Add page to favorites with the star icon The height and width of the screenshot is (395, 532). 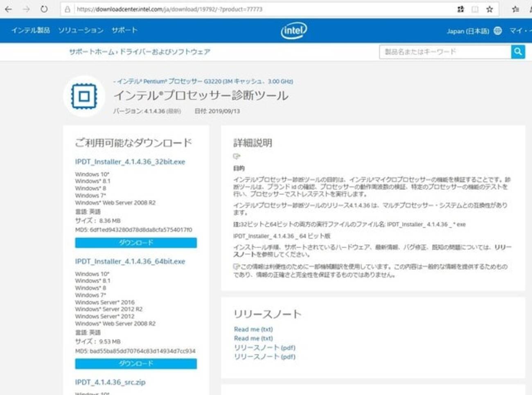[x=489, y=9]
